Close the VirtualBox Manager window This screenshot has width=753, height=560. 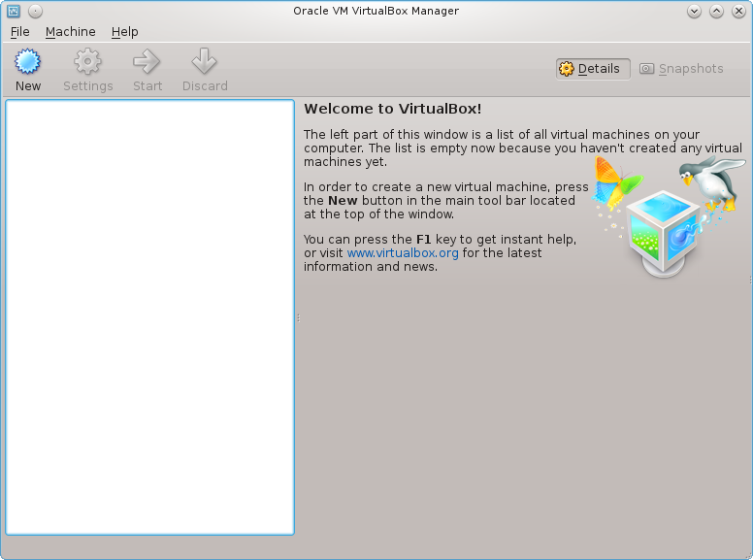tap(737, 12)
